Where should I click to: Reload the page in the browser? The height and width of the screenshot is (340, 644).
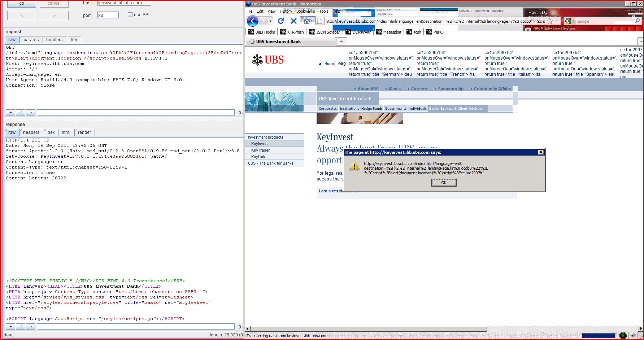pos(281,21)
